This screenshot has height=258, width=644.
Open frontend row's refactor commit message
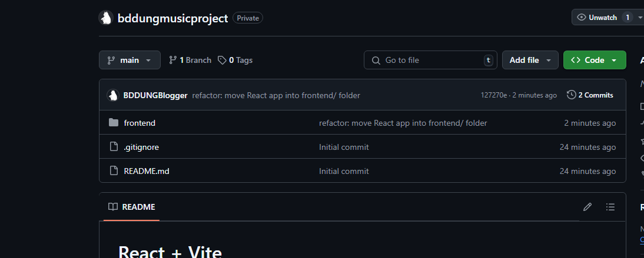point(403,123)
